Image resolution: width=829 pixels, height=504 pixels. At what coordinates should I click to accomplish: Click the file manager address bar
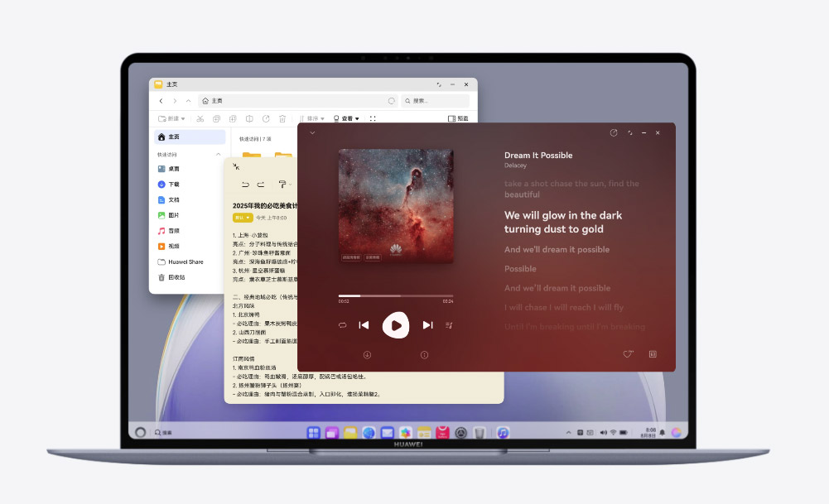(298, 100)
